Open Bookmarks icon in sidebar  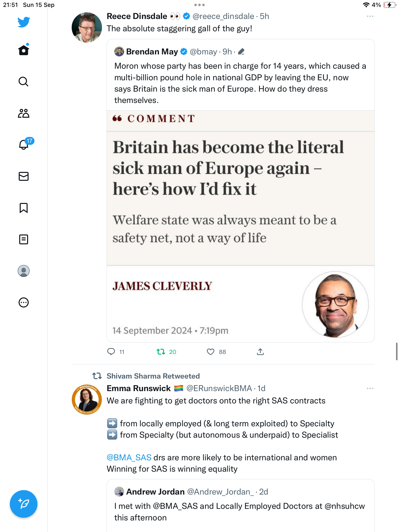[x=24, y=208]
